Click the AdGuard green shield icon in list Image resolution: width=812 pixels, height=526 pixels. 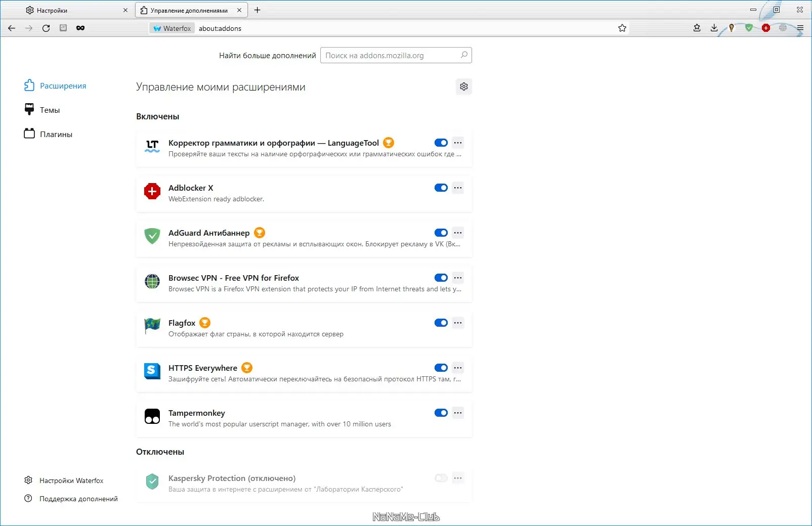click(152, 236)
